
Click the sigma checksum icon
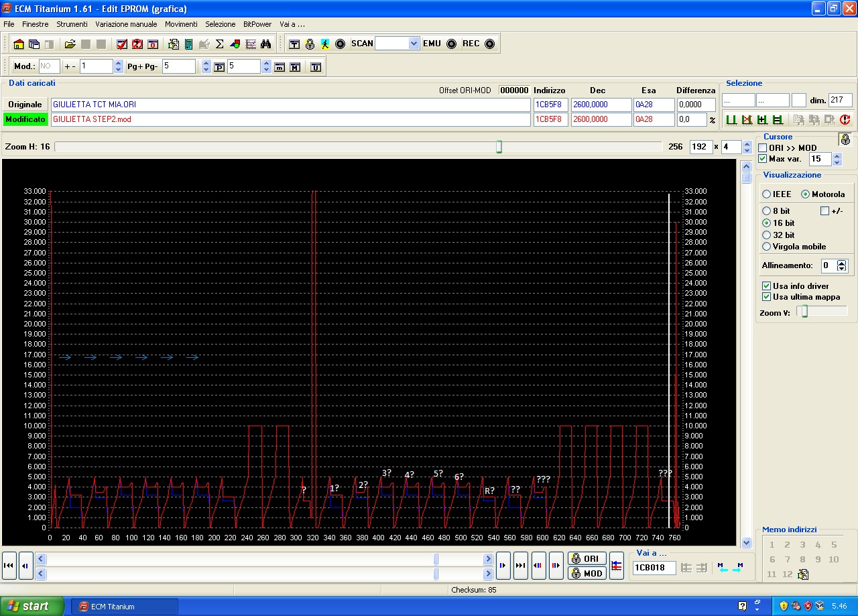click(x=219, y=44)
